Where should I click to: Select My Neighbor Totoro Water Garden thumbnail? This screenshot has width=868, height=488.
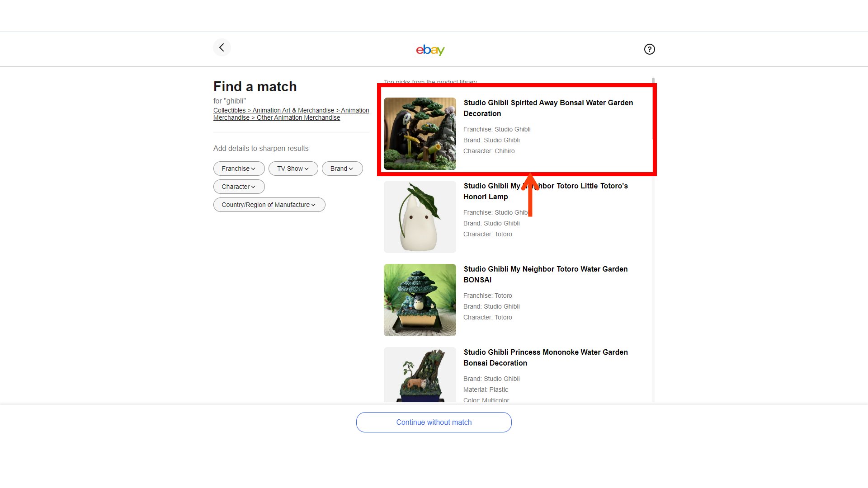[420, 300]
